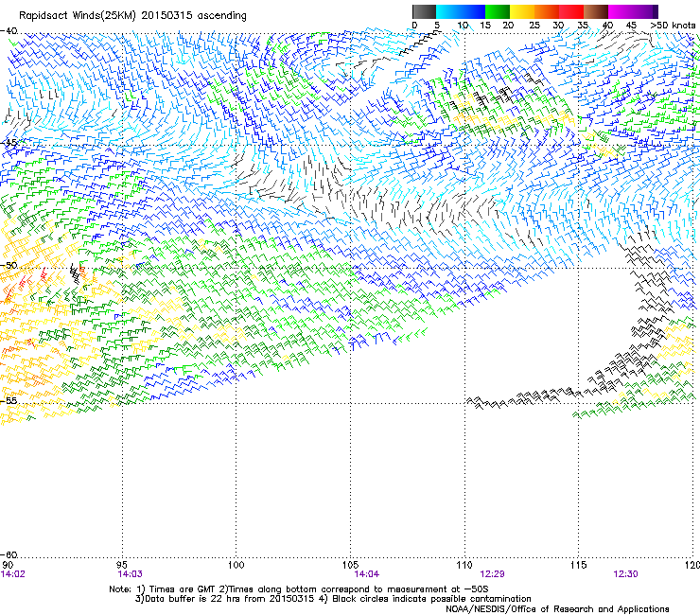This screenshot has height=615, width=700.
Task: Click the purple '14:04' time label
Action: 366,574
